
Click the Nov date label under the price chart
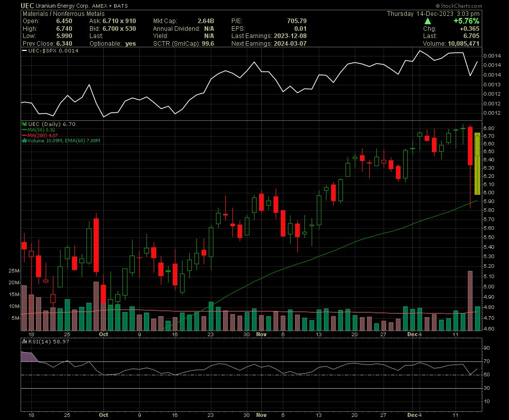click(261, 334)
